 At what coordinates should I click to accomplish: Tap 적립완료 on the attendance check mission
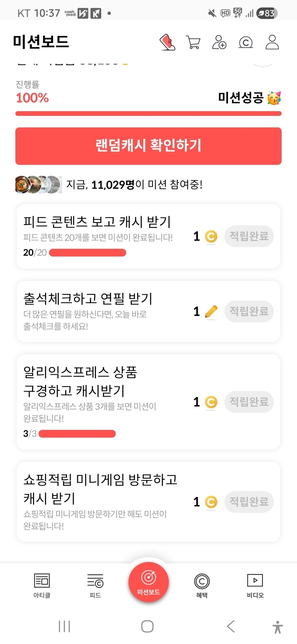[249, 311]
